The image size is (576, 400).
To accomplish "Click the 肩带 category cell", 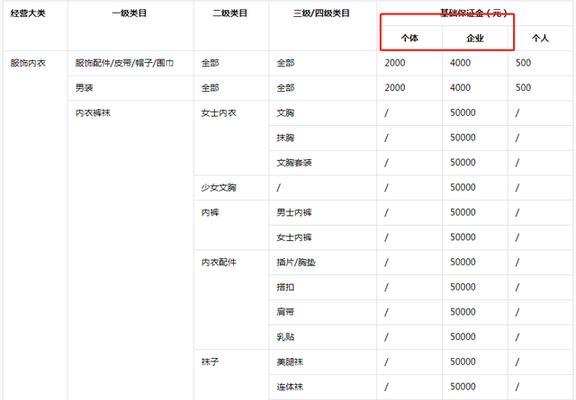I will (x=285, y=312).
